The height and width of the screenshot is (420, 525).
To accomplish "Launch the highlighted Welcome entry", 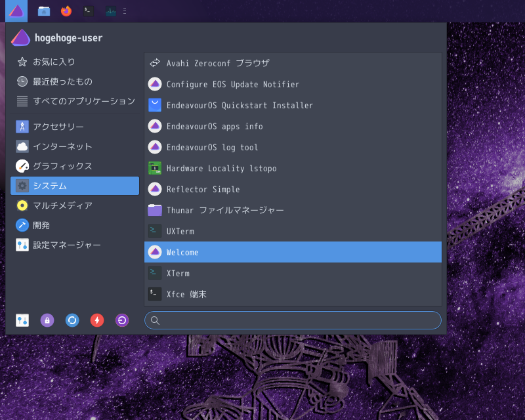I will click(x=293, y=252).
